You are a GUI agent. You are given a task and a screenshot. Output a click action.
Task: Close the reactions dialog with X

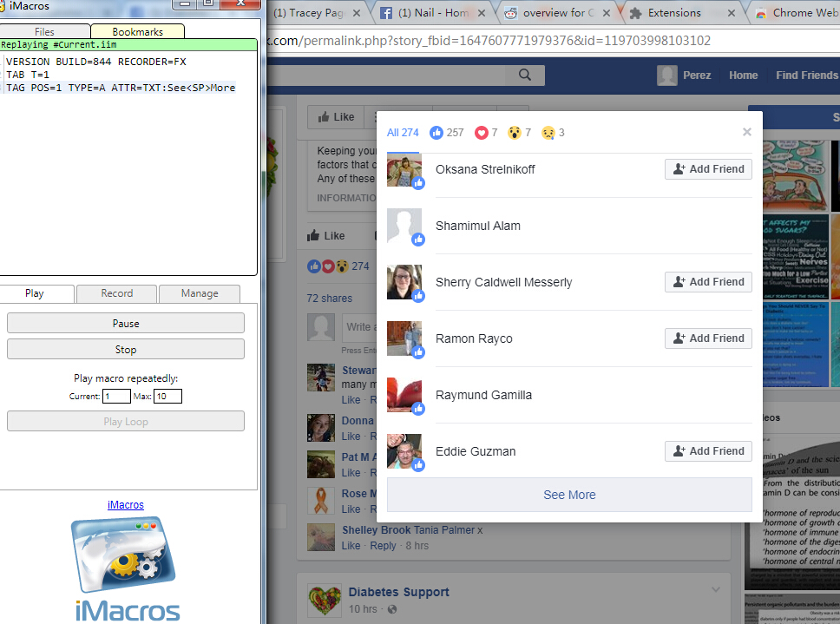point(747,132)
